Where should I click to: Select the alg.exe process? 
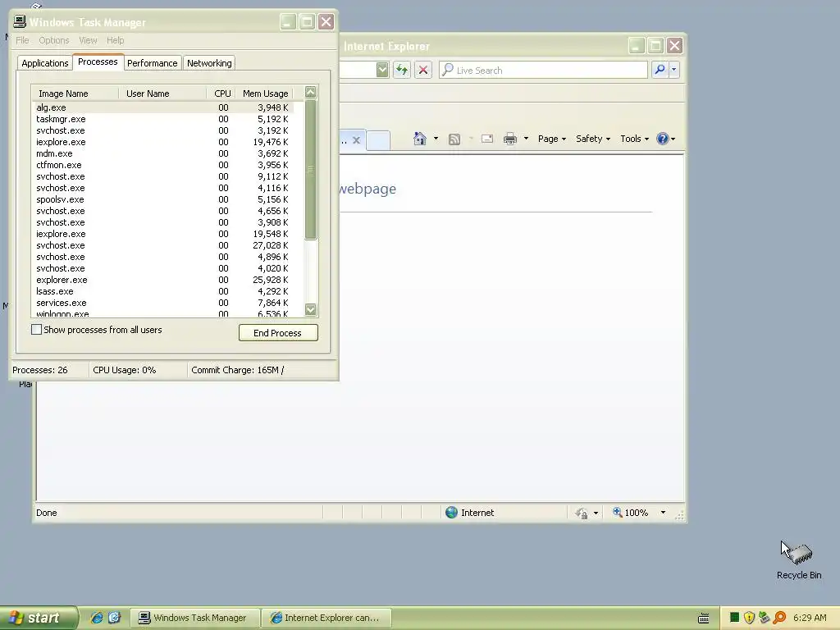[x=162, y=107]
